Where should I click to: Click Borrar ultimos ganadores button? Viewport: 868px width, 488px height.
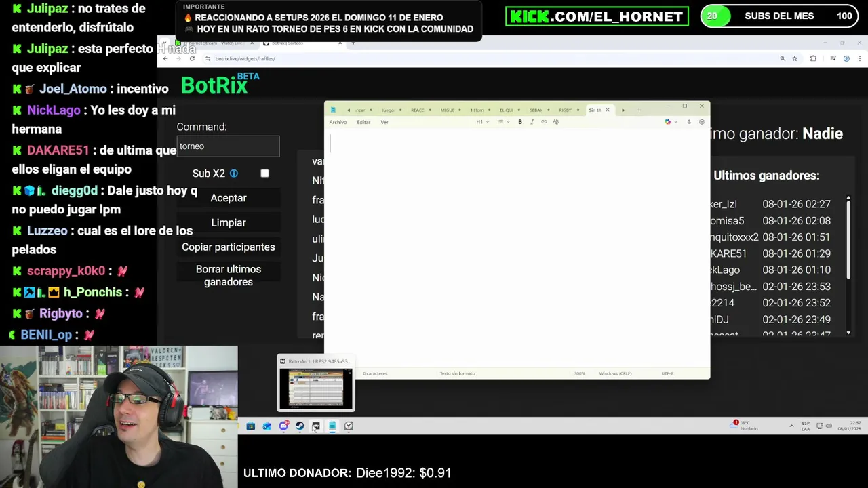[x=229, y=275]
